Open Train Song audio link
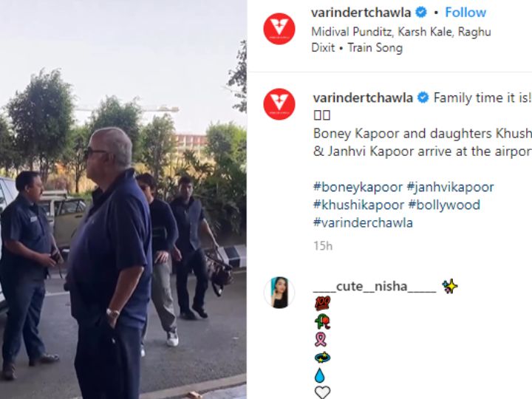Viewport: 532px width, 399px height. [375, 48]
